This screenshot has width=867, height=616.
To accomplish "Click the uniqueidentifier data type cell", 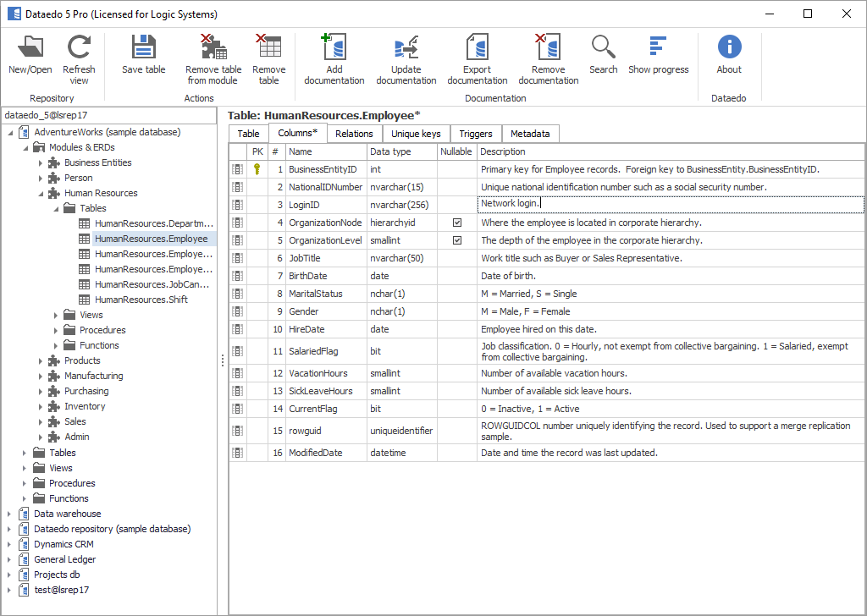I will point(402,431).
